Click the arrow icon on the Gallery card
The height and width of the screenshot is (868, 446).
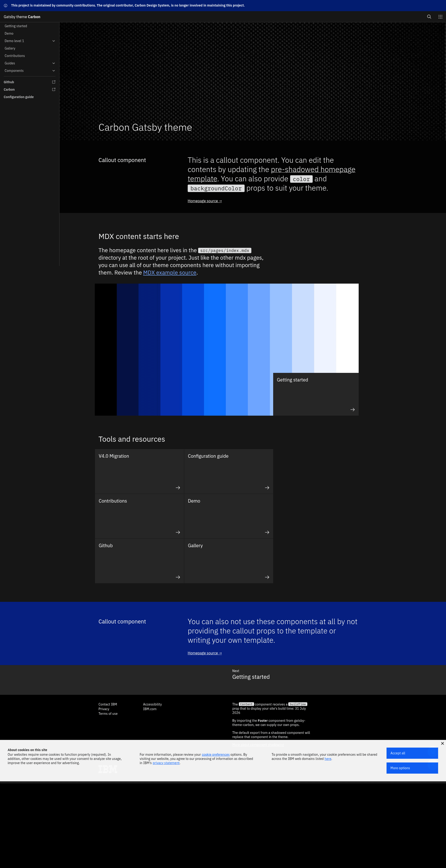point(267,577)
